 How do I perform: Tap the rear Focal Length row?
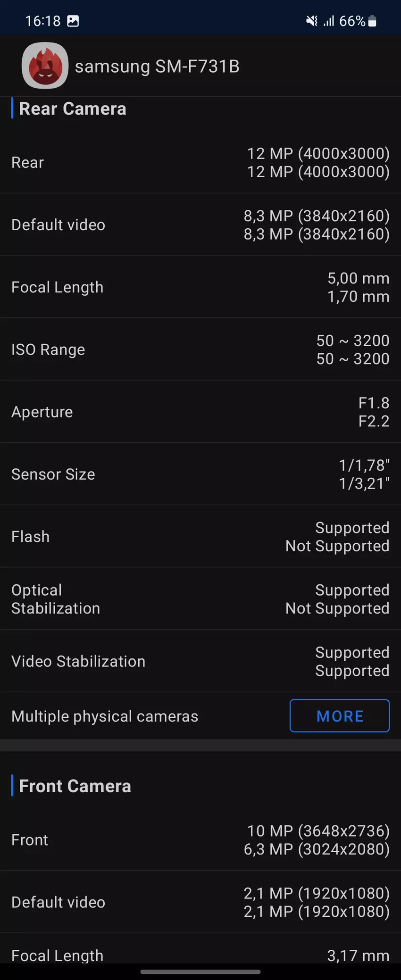[200, 287]
